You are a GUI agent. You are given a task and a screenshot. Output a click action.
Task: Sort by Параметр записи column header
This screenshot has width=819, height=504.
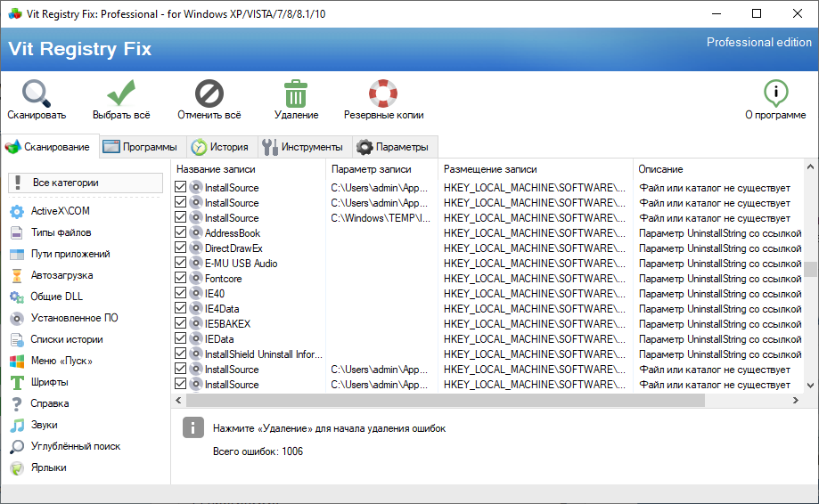tap(381, 169)
